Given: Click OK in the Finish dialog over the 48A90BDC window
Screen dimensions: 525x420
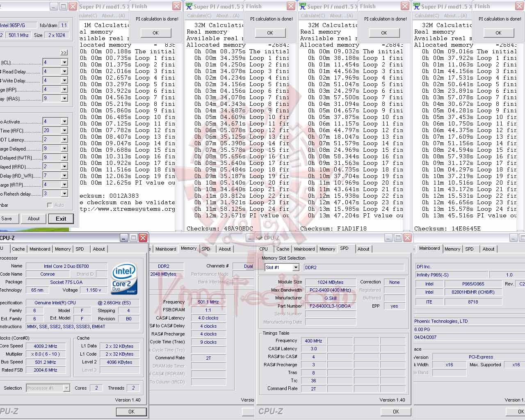Looking at the screenshot, I should [270, 33].
